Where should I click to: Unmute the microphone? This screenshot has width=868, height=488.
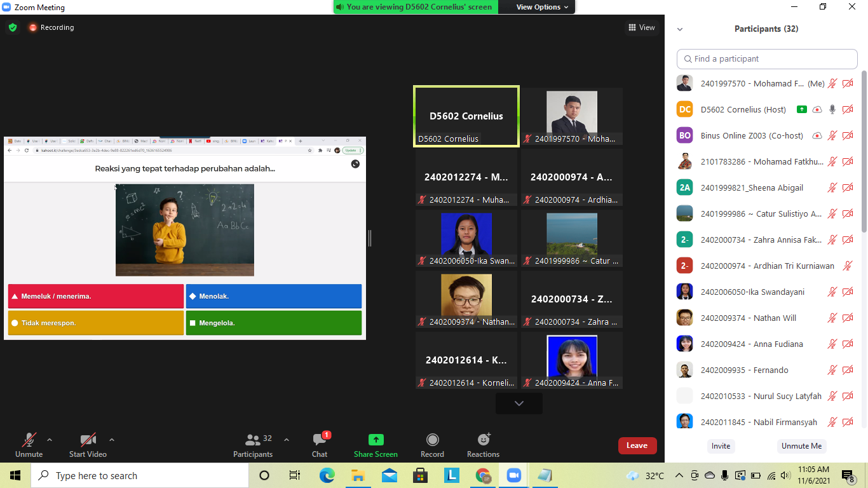(x=29, y=440)
